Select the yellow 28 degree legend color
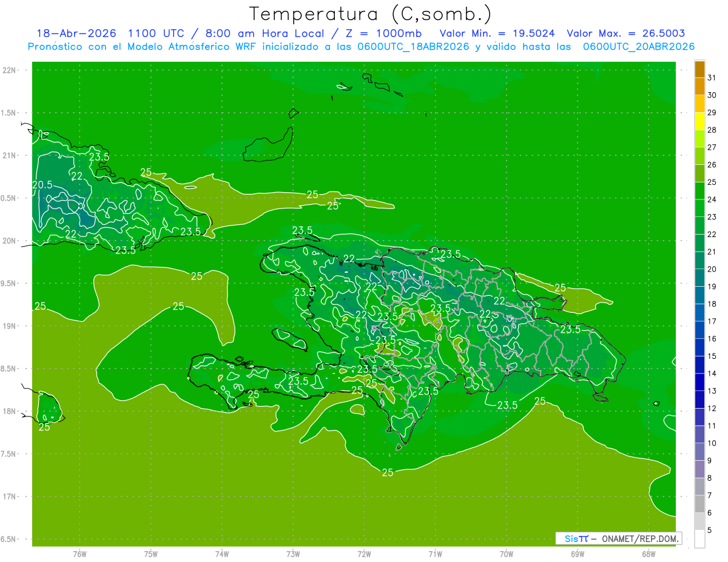Viewport: 728px width, 562px height. click(x=699, y=121)
